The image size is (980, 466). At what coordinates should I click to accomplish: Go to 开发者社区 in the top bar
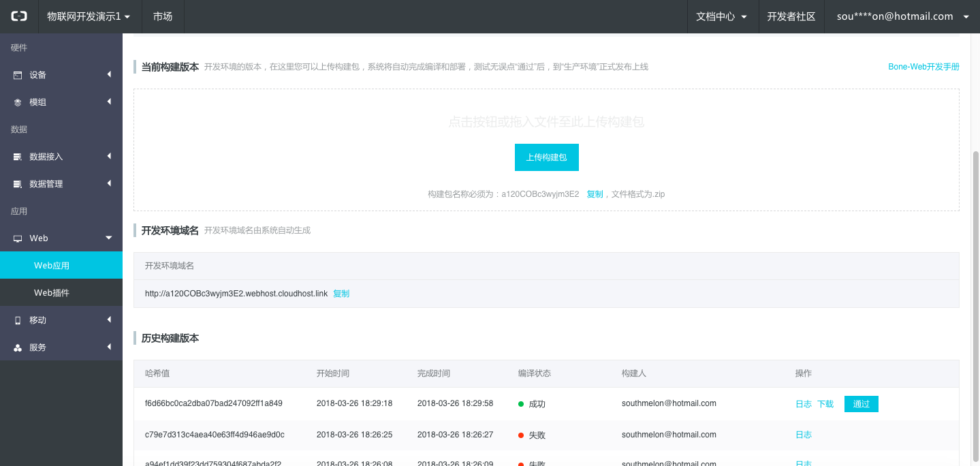791,16
